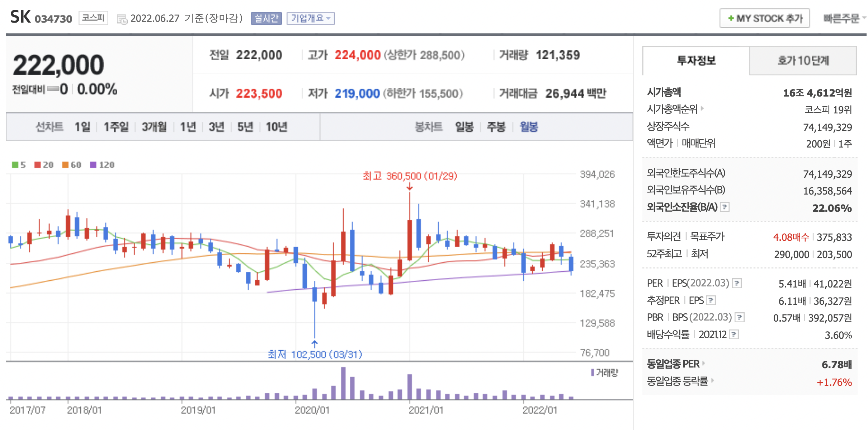Open the 투자의견 link

click(664, 237)
